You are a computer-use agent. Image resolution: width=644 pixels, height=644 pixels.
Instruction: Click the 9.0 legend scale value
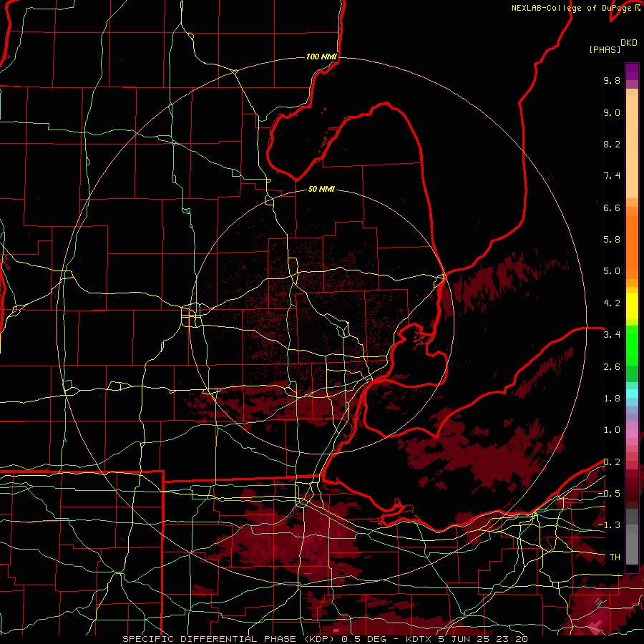[612, 112]
